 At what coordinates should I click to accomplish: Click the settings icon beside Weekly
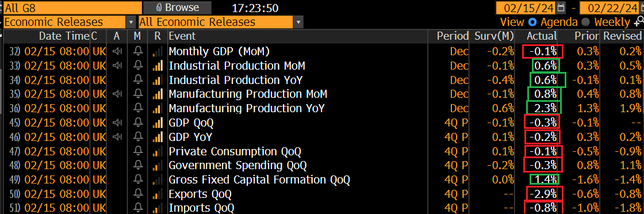(x=639, y=22)
